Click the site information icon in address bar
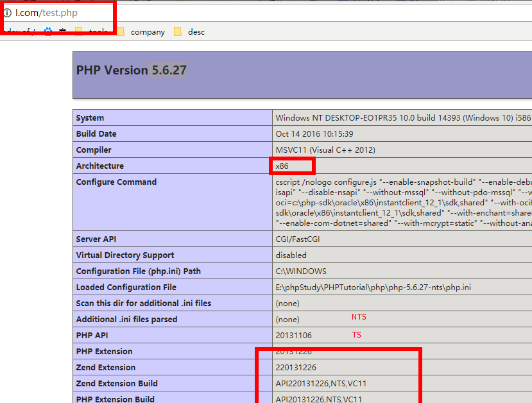532x403 pixels. click(x=8, y=12)
